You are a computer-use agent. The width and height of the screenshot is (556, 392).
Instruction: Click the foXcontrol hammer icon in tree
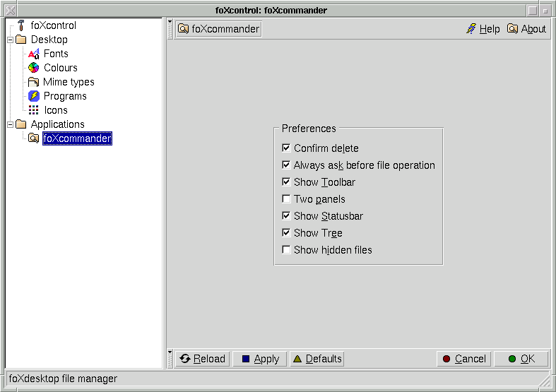[x=21, y=25]
